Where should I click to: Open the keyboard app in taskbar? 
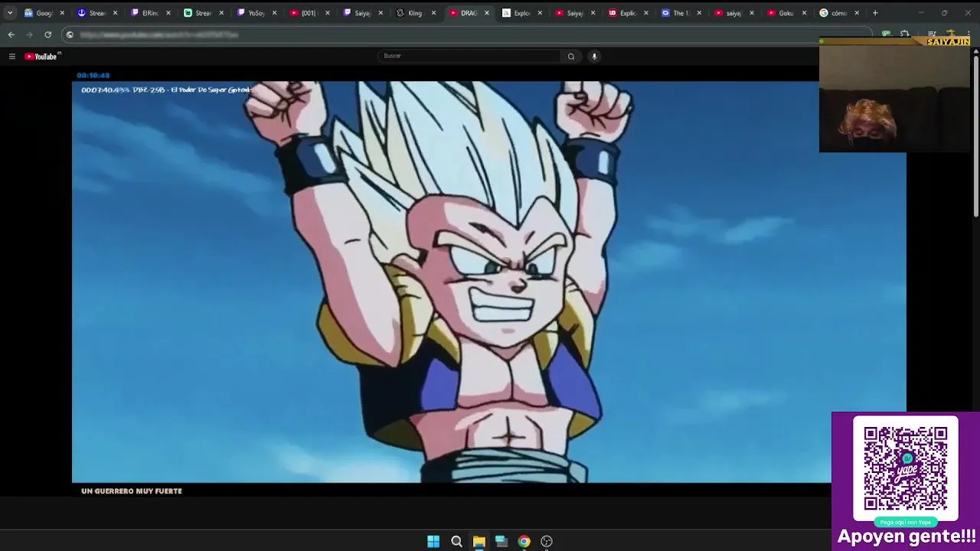point(501,541)
